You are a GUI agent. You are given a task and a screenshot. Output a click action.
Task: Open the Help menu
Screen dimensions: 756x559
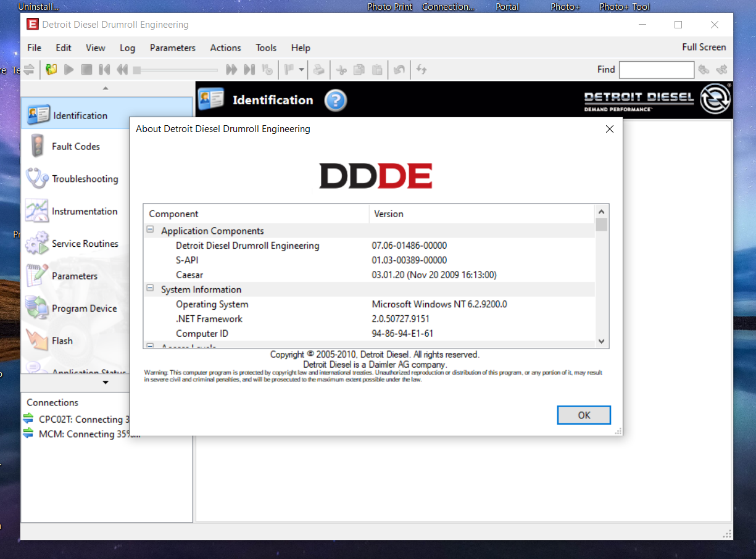[x=301, y=48]
